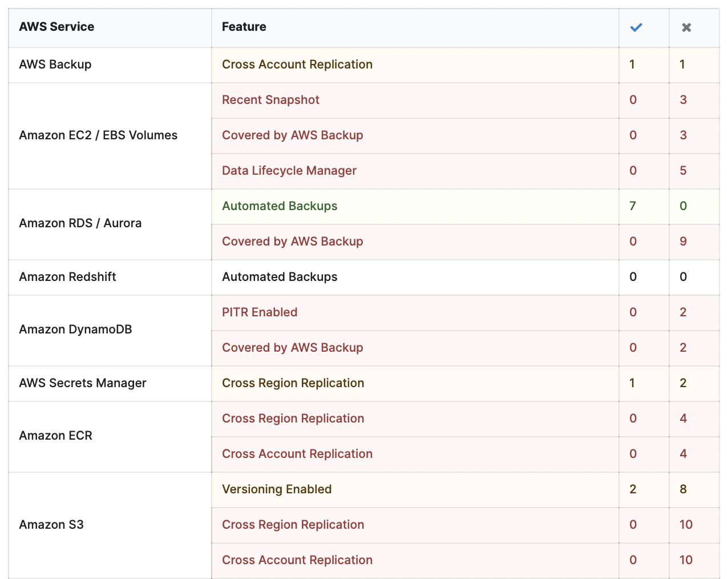Click 'Cross Region Replication' for Secrets Manager

click(x=293, y=383)
